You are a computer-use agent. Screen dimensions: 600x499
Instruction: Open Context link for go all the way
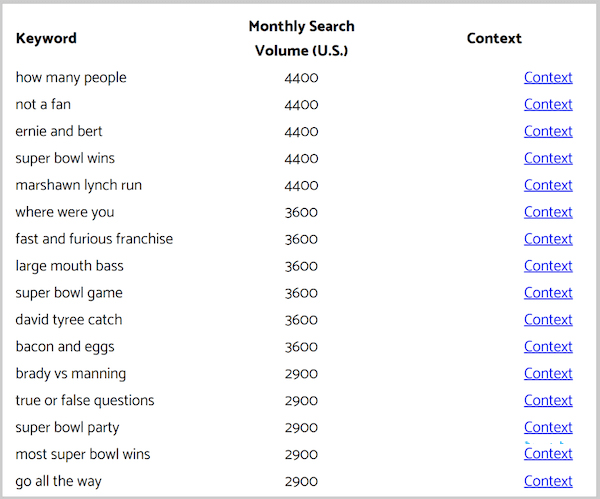point(548,481)
